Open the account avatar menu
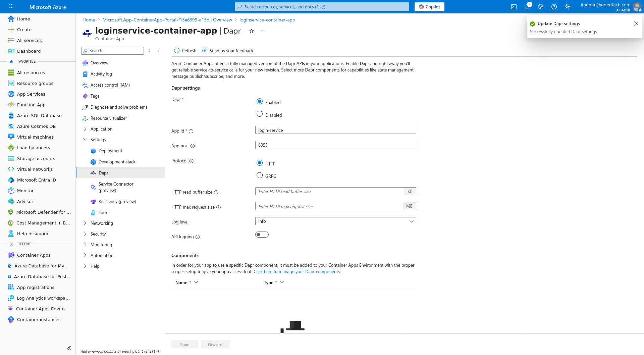The width and height of the screenshot is (644, 355). pyautogui.click(x=637, y=7)
